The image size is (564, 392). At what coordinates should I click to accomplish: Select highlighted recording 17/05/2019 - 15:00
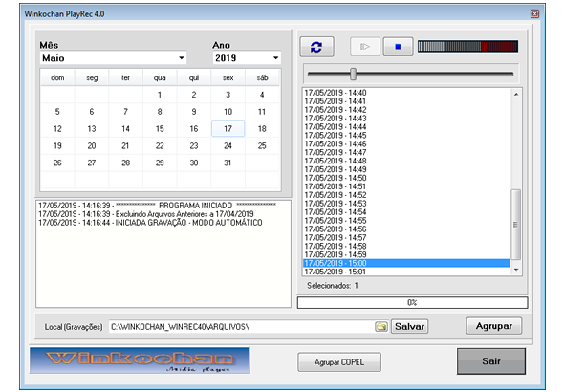point(406,263)
